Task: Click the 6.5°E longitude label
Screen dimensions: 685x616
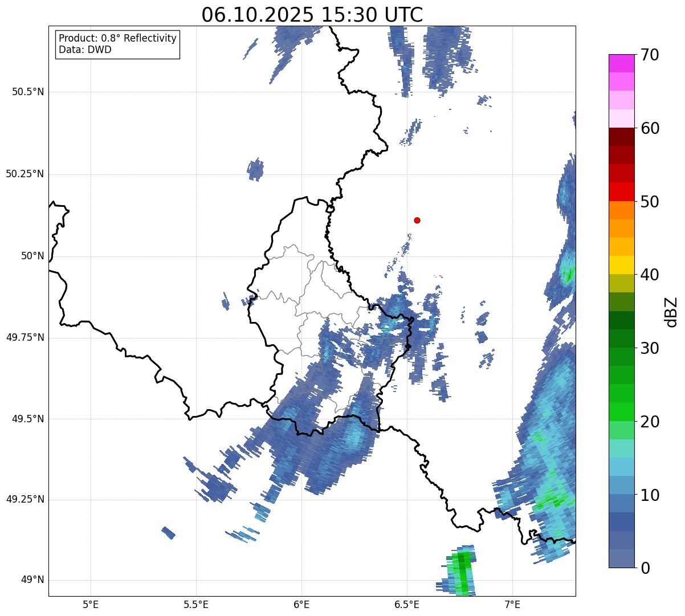Action: tap(407, 603)
